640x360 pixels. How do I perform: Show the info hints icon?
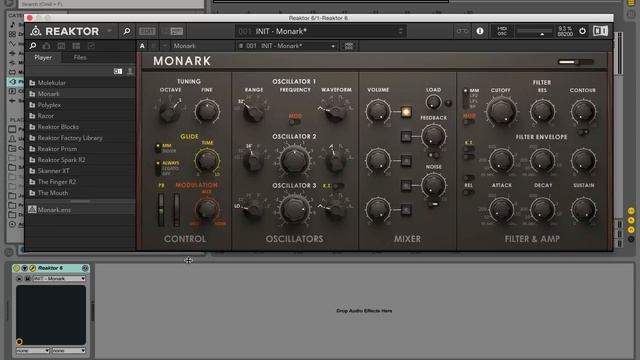tap(480, 31)
